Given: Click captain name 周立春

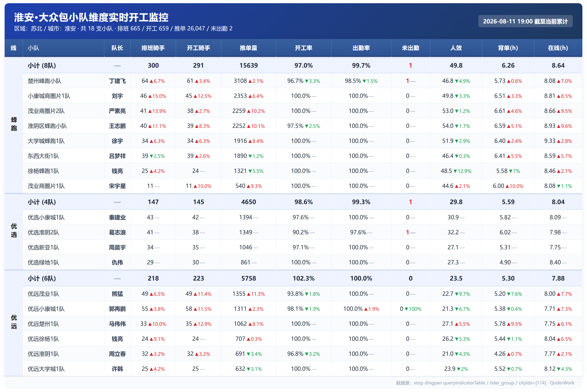Looking at the screenshot, I should 117,354.
